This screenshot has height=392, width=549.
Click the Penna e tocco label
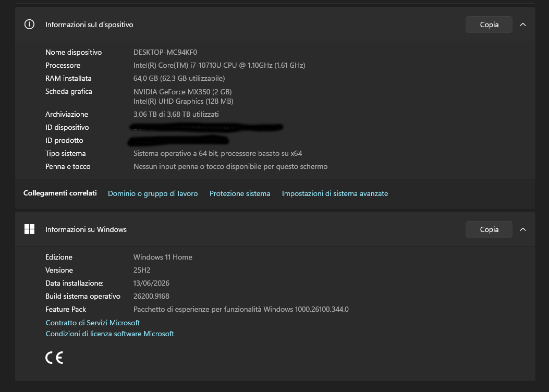(x=68, y=167)
